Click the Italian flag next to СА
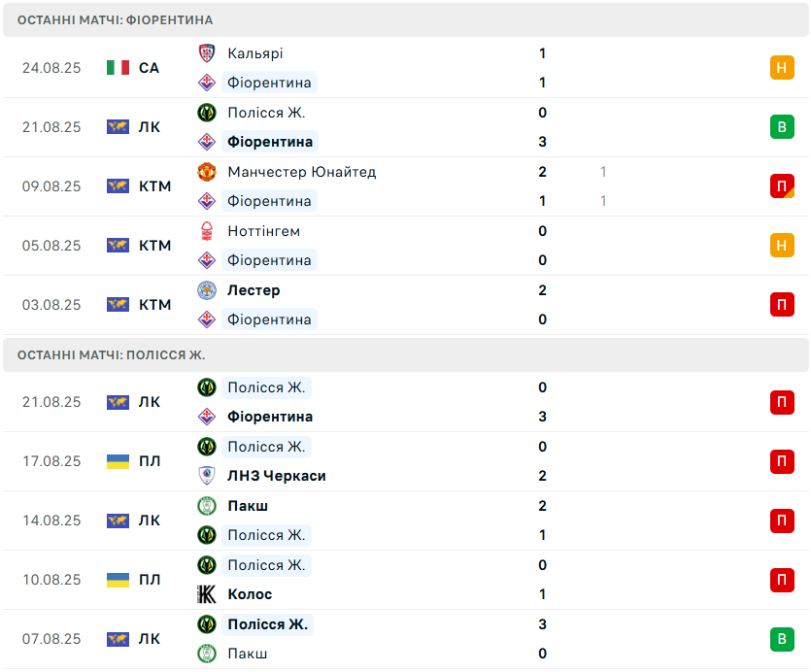Viewport: 811px width, 672px height. click(x=118, y=68)
